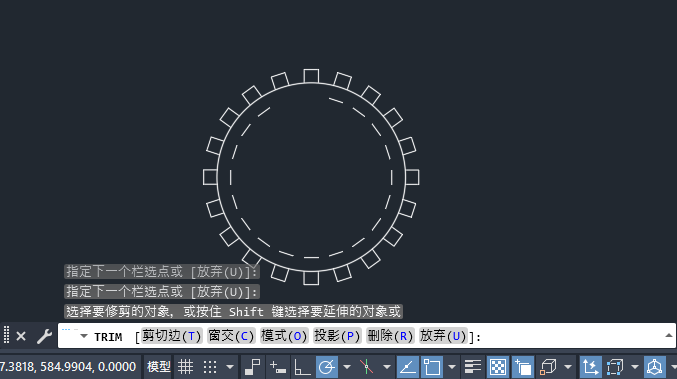
Task: Click the Shift 键 trim prompt history line
Action: [x=234, y=312]
